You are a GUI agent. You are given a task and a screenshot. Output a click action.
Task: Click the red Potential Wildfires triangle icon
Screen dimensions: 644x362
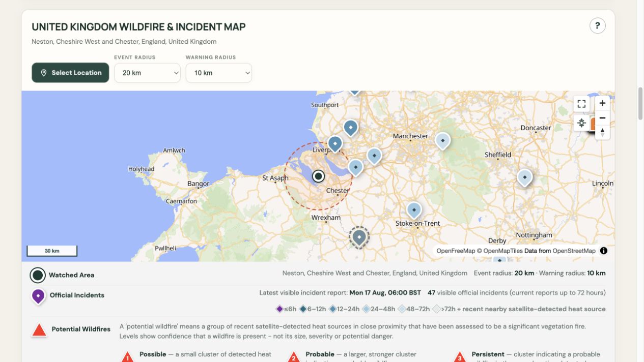(39, 330)
